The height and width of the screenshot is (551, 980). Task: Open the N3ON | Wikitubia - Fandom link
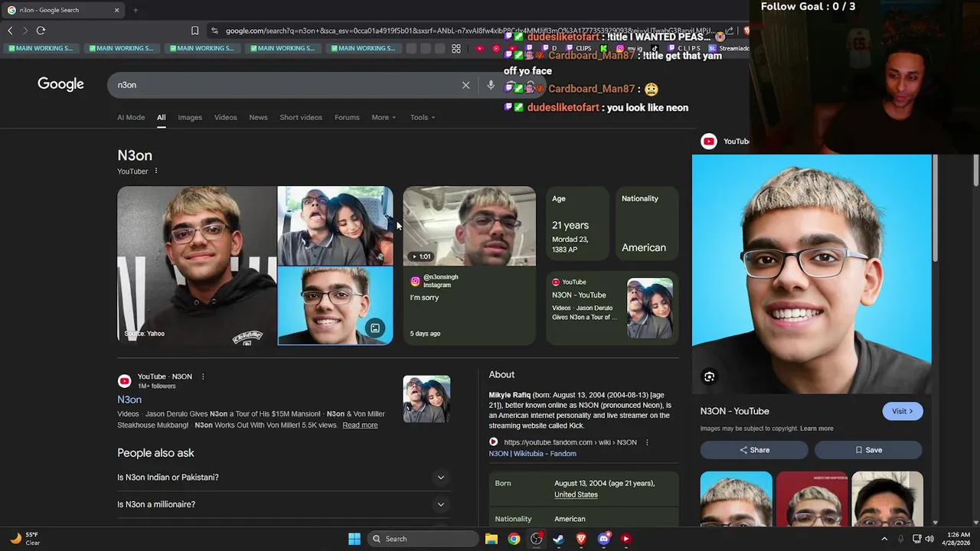tap(533, 454)
